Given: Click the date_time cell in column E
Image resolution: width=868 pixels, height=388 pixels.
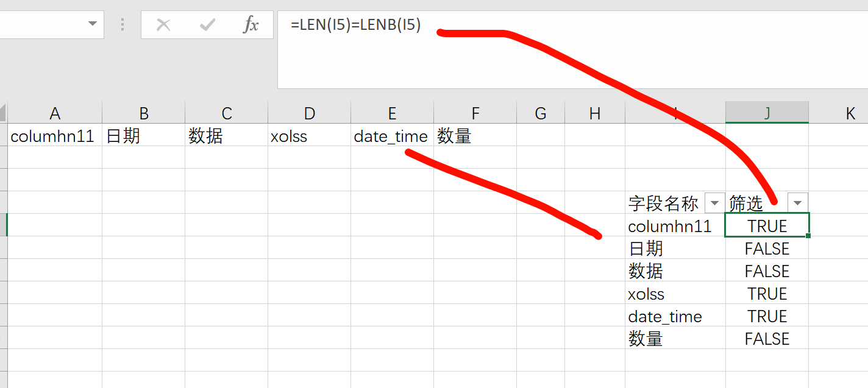Looking at the screenshot, I should 391,136.
